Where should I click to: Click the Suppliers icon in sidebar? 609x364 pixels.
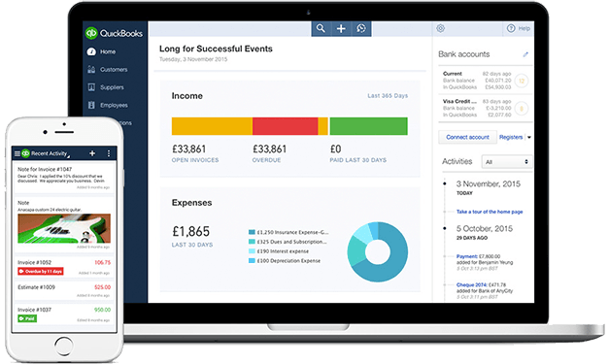(x=91, y=87)
